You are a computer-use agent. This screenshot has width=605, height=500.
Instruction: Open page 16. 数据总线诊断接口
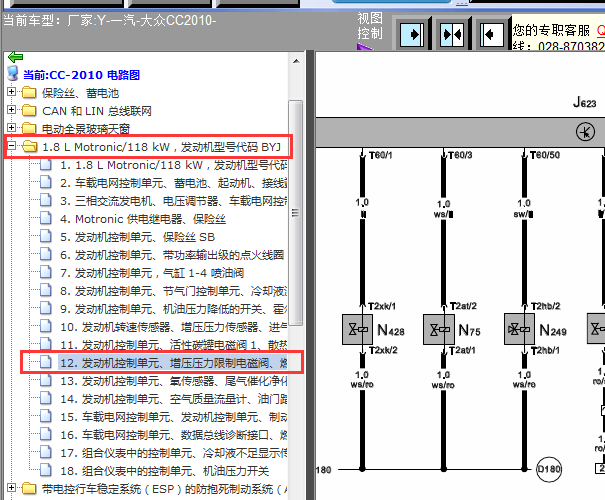174,435
